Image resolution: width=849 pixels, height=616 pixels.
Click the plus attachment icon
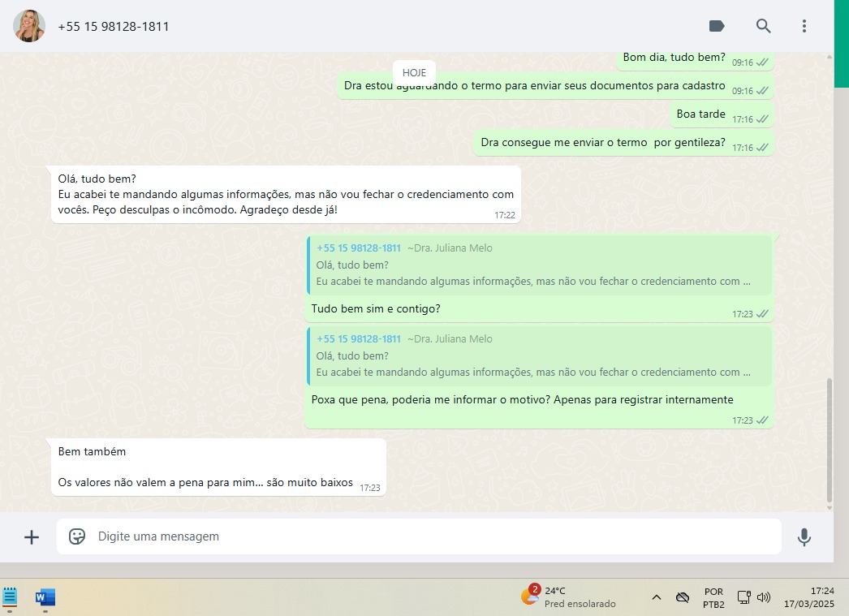pyautogui.click(x=32, y=536)
